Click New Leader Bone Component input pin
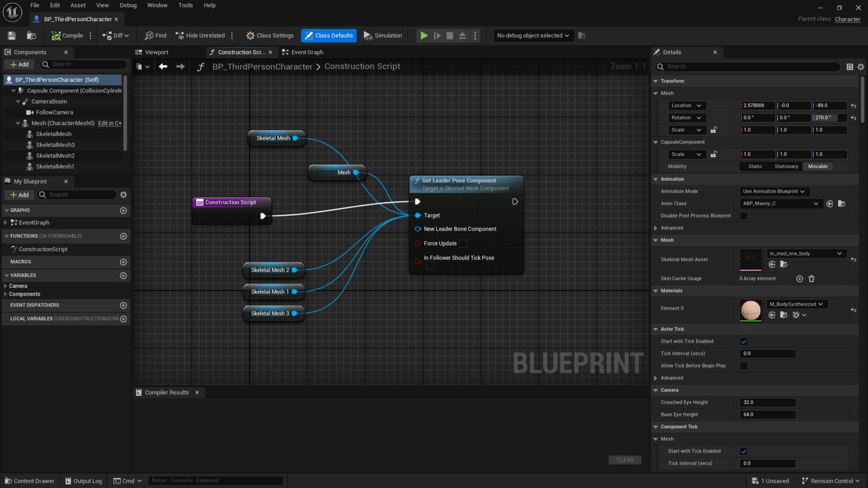 [x=418, y=229]
